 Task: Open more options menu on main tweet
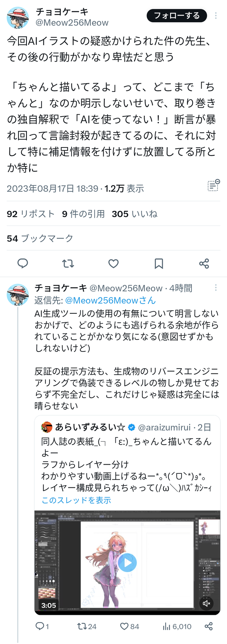coord(216,16)
